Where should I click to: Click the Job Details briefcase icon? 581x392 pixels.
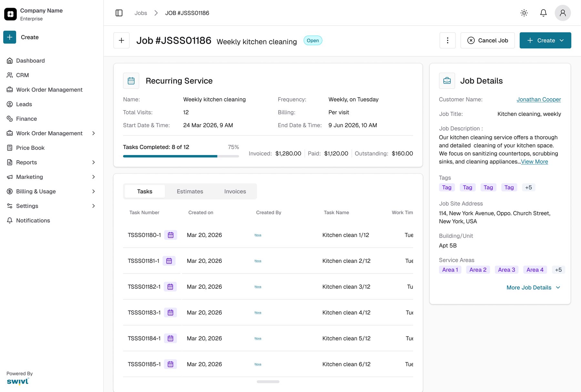[x=447, y=81]
